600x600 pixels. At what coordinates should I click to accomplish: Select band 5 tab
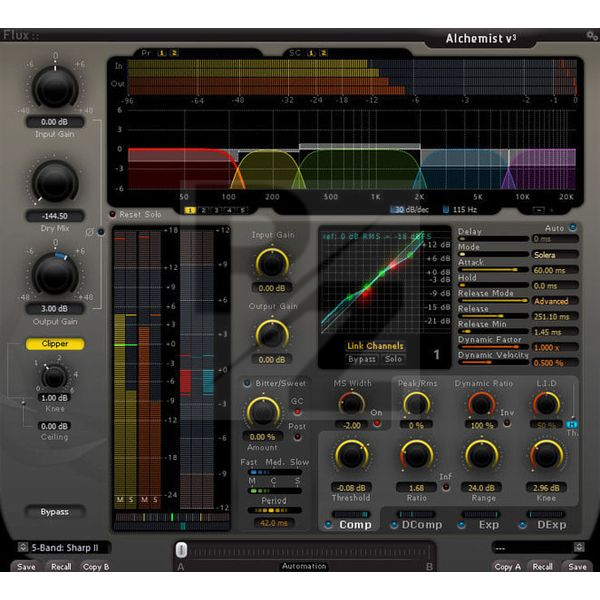(242, 210)
